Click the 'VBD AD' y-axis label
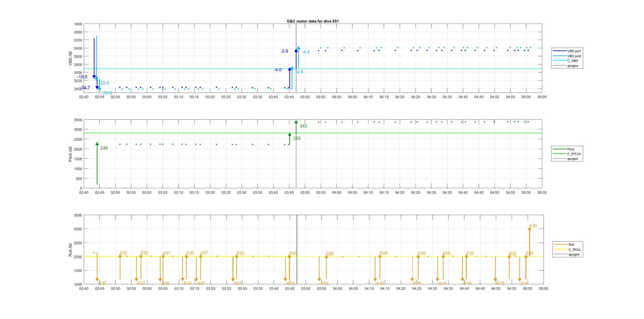 click(x=71, y=58)
